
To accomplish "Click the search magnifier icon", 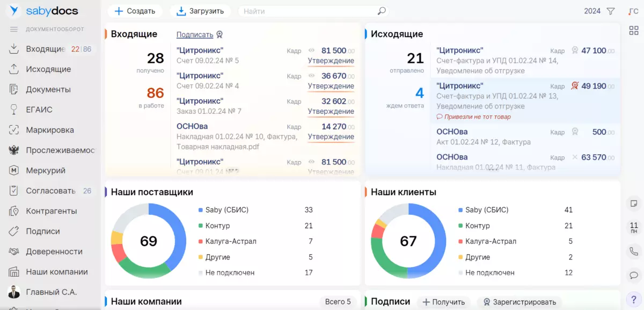I will [382, 11].
